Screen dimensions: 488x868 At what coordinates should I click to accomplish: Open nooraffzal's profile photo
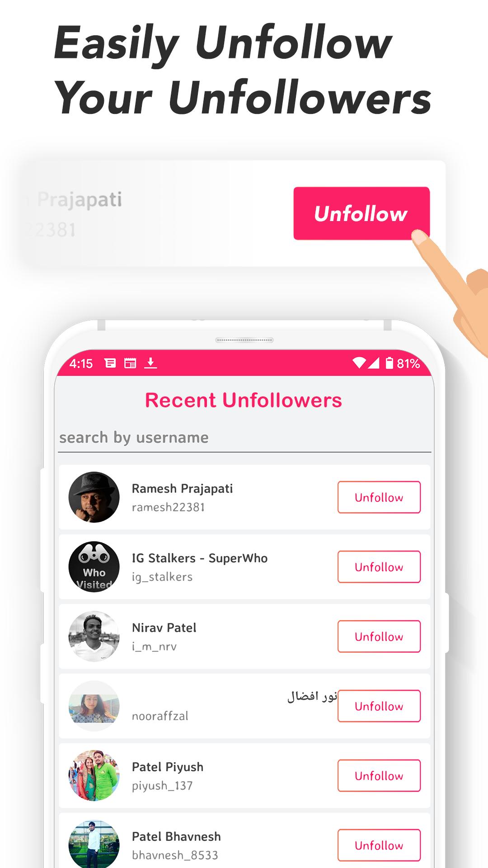(x=94, y=706)
